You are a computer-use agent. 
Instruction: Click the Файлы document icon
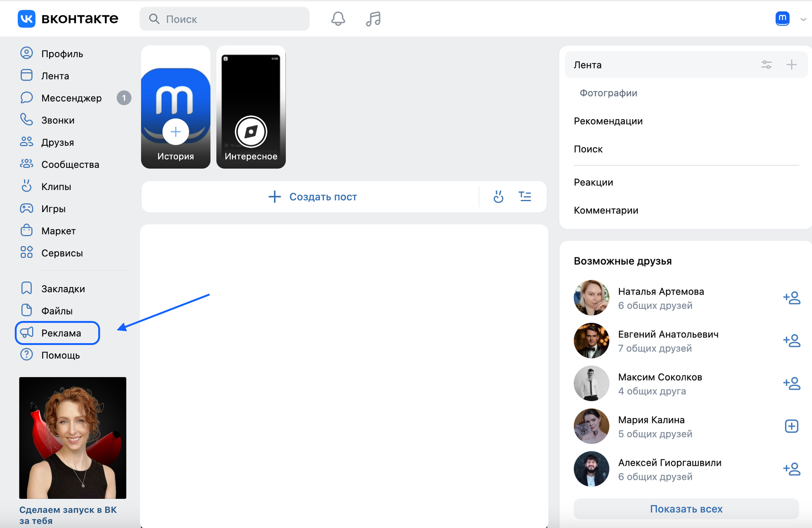[x=27, y=310]
